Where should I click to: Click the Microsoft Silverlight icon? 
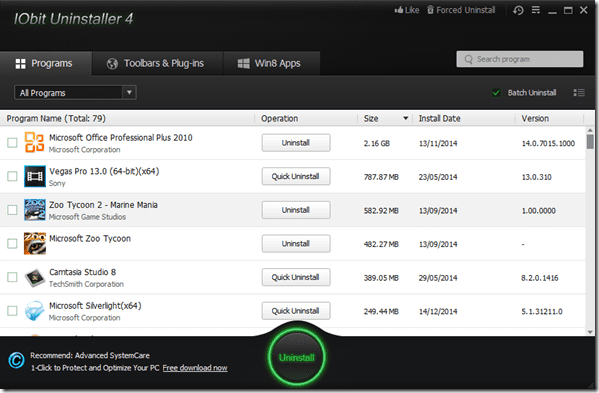pos(35,311)
